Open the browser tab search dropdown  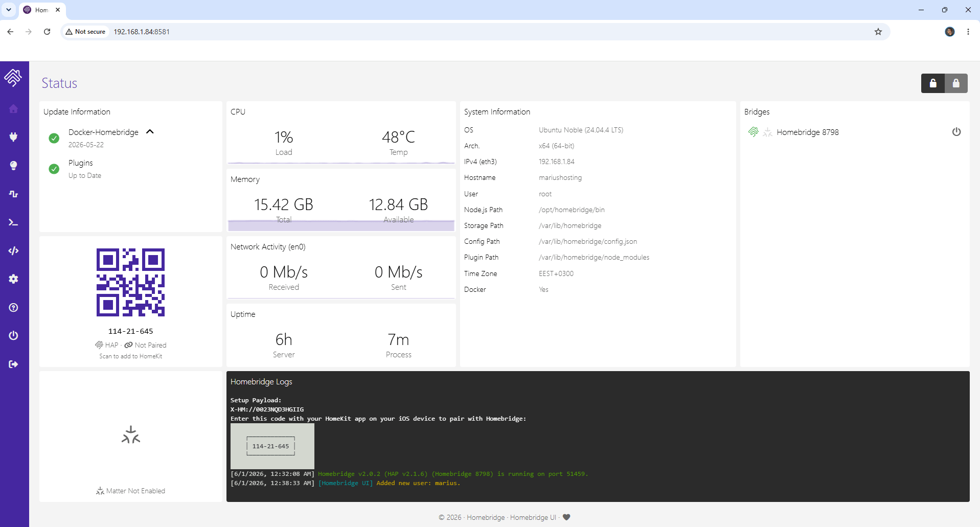point(9,10)
